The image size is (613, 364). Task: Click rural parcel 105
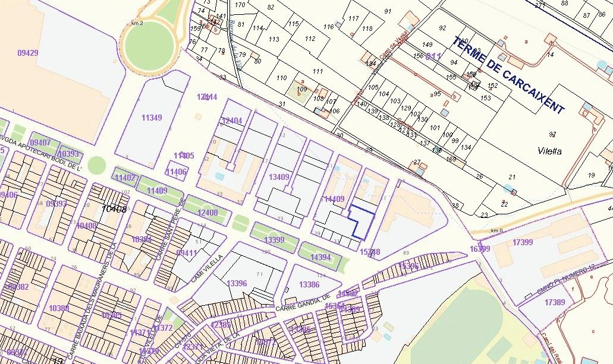point(373,87)
